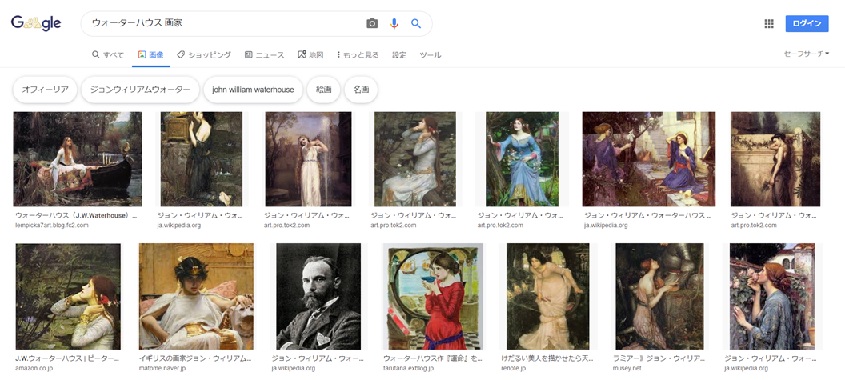Click the blue ログイン button

click(x=807, y=23)
